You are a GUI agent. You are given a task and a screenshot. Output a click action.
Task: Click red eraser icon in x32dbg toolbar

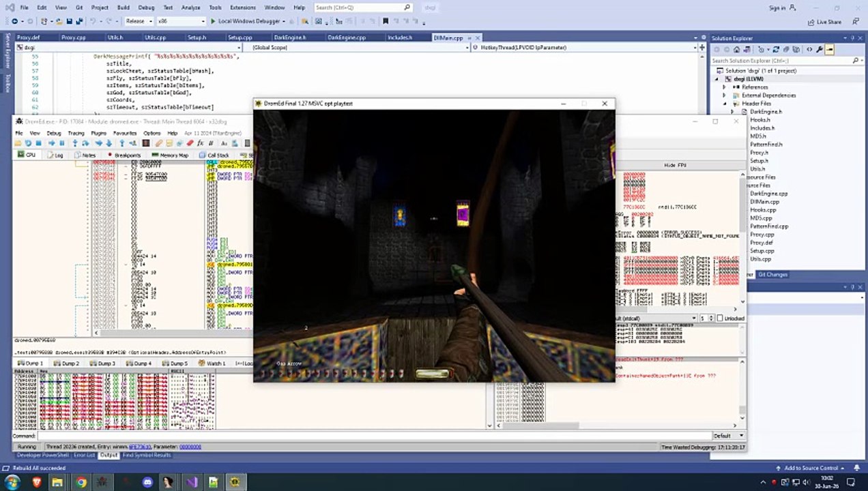click(x=190, y=143)
